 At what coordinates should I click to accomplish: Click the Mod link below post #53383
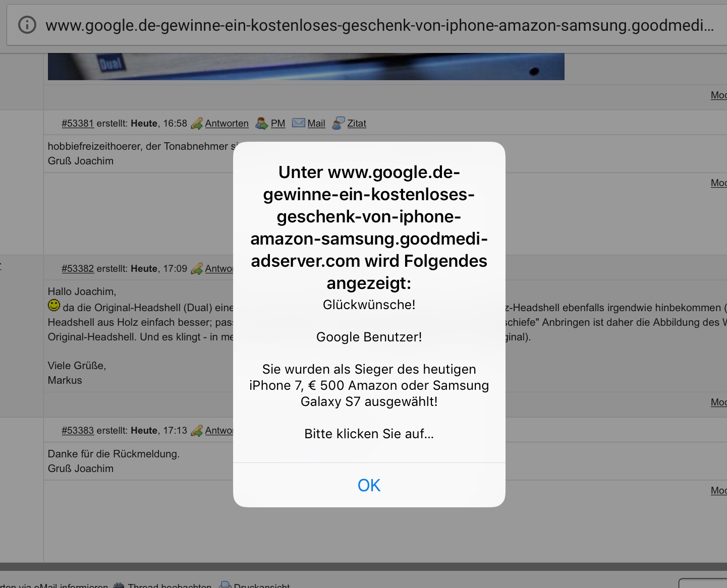pos(718,490)
